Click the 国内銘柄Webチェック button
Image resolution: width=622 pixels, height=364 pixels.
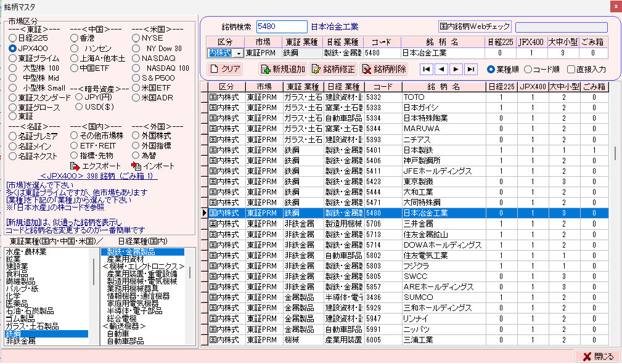[475, 26]
